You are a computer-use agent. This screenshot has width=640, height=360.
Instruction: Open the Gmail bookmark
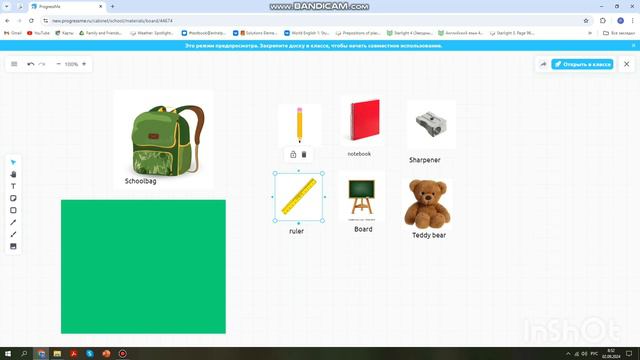click(13, 33)
